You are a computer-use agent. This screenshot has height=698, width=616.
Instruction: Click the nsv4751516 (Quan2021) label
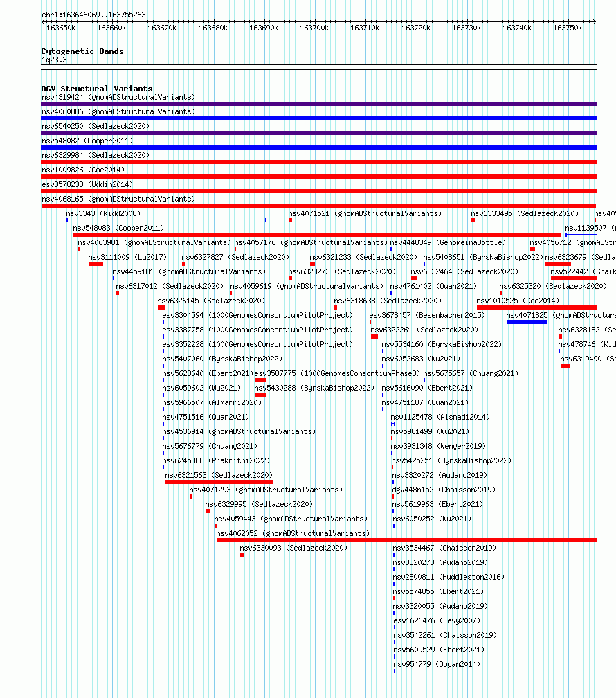[x=206, y=417]
